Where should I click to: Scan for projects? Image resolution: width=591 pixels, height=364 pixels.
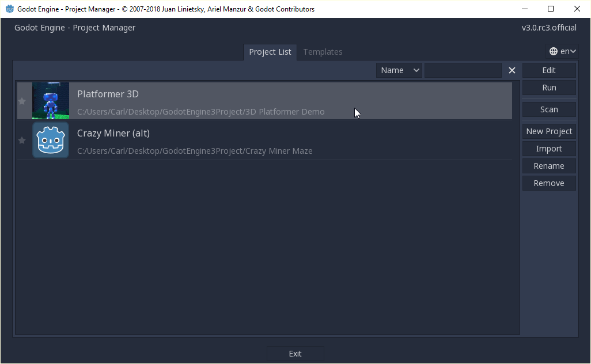tap(549, 109)
